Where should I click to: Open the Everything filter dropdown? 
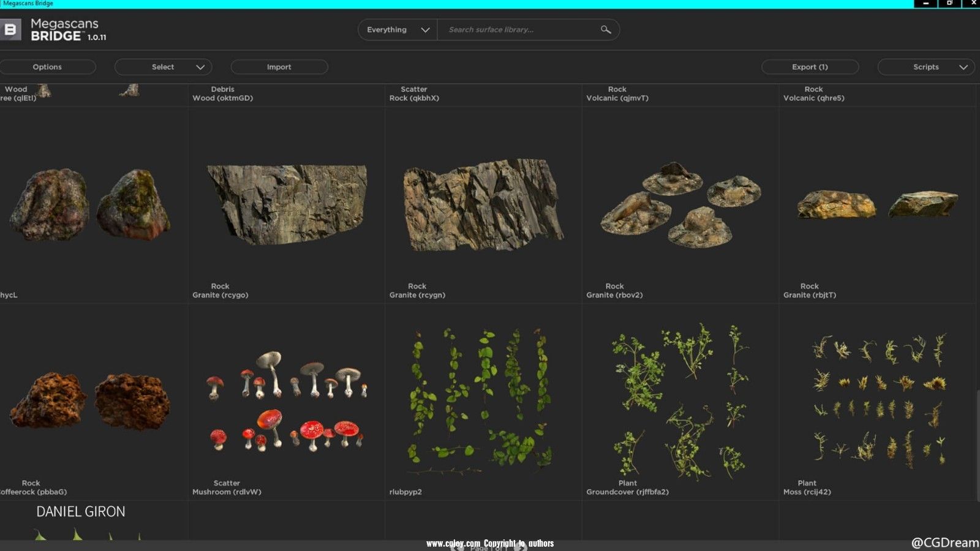398,29
